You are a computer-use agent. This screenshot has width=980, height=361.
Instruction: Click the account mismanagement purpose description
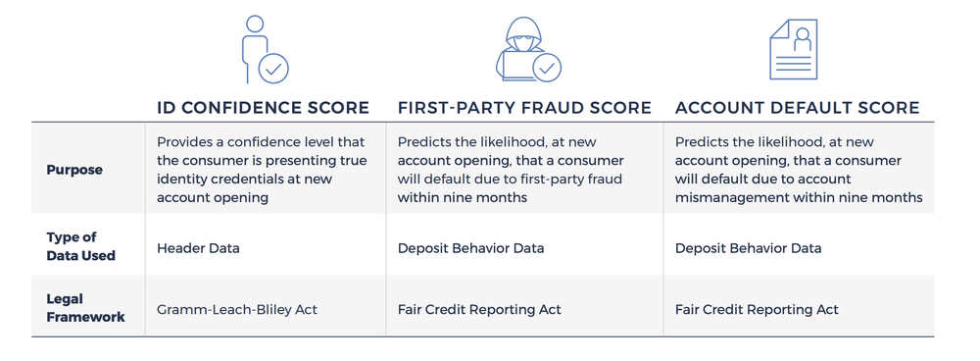pos(799,170)
